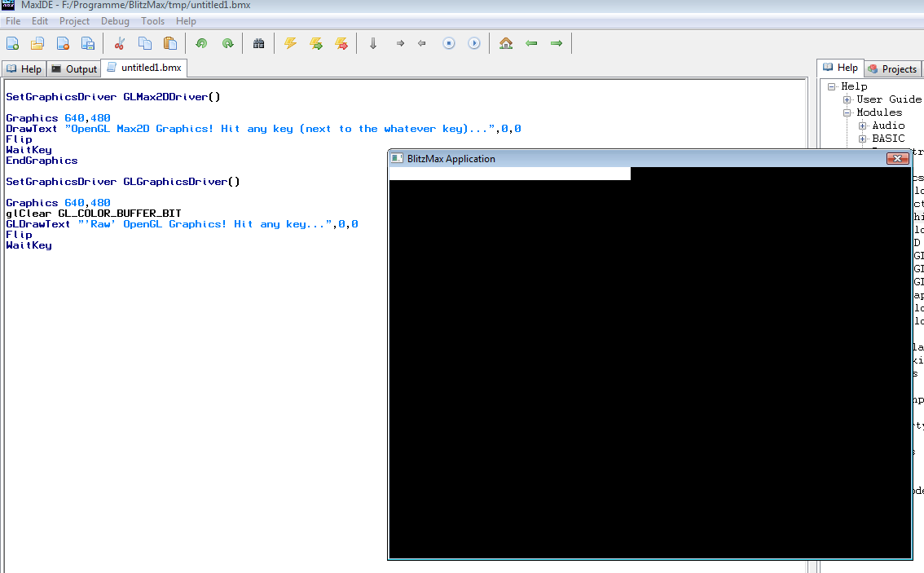Viewport: 924px width, 573px height.
Task: Expand the User Guide tree node
Action: tap(847, 99)
